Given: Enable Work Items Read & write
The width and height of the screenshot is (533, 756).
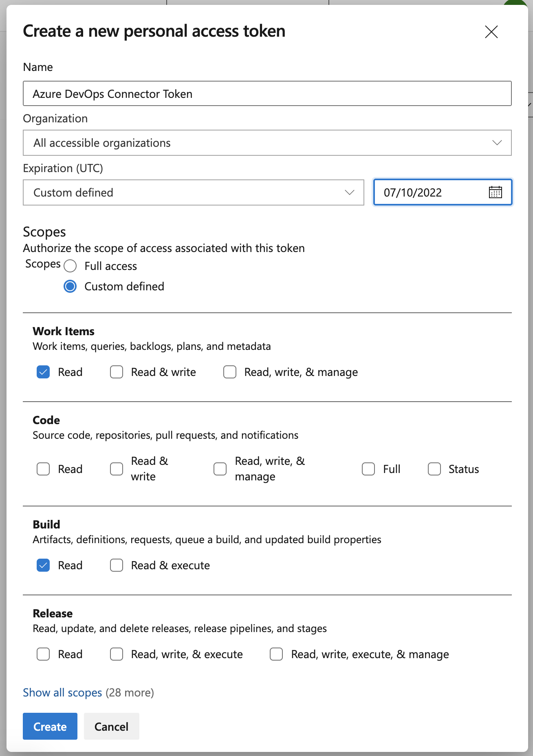Looking at the screenshot, I should tap(117, 372).
